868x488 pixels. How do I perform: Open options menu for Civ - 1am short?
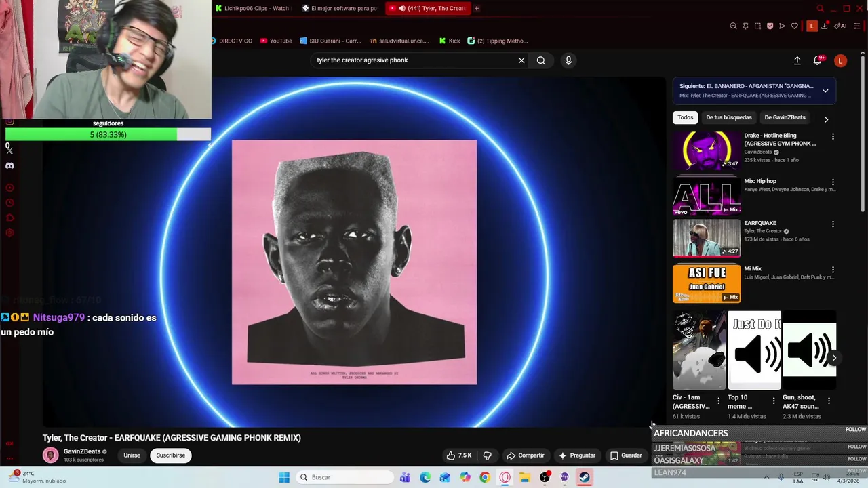(x=718, y=401)
